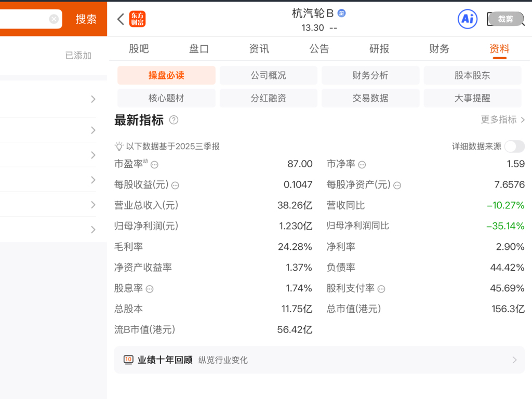The width and height of the screenshot is (532, 399).
Task: Click the 业绩十年回顾 calendar icon
Action: (128, 360)
